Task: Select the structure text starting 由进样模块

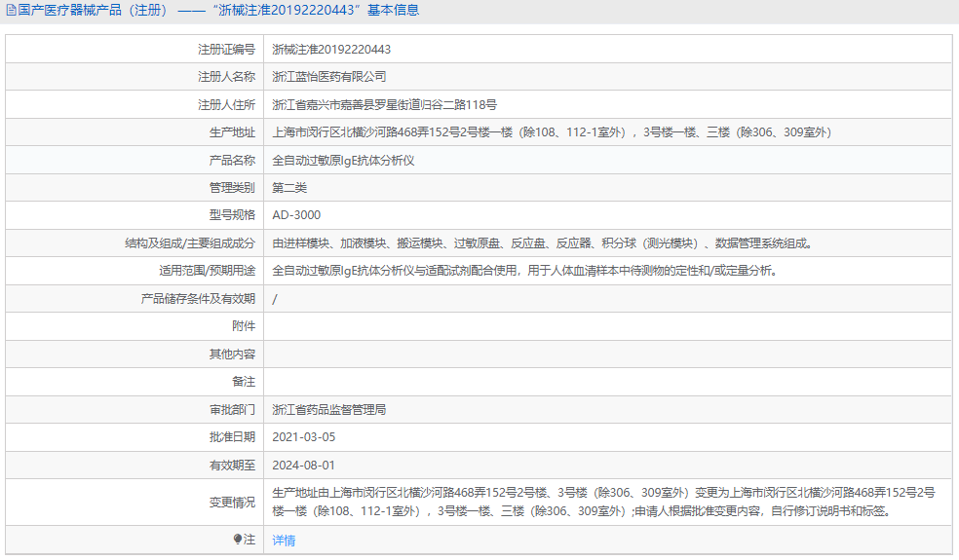Action: pos(544,243)
